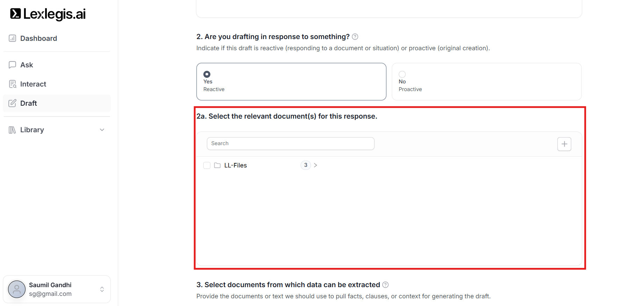Viewport: 644px width, 306px height.
Task: Click the Library books icon
Action: (12, 130)
